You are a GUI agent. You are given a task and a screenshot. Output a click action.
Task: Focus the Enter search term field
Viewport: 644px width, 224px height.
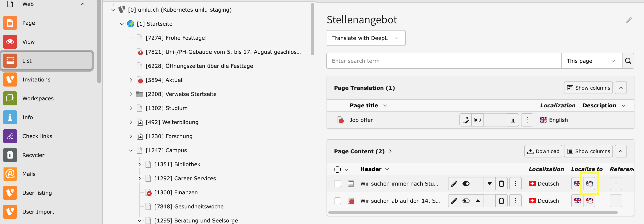[x=443, y=61]
